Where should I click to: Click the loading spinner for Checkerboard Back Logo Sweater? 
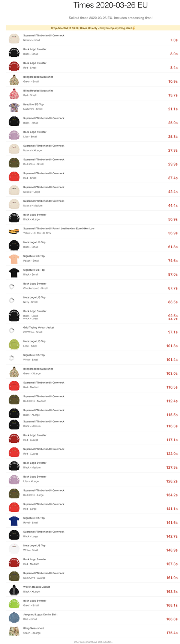(12, 286)
